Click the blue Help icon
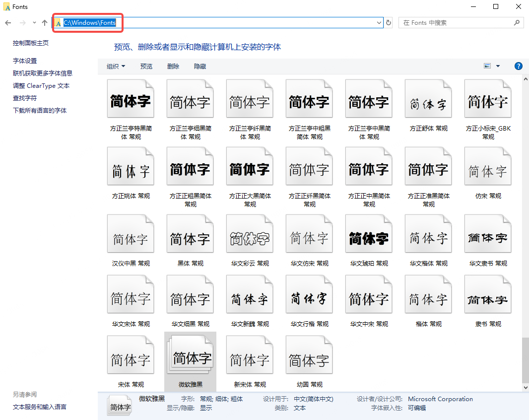Image resolution: width=529 pixels, height=420 pixels. [x=518, y=66]
